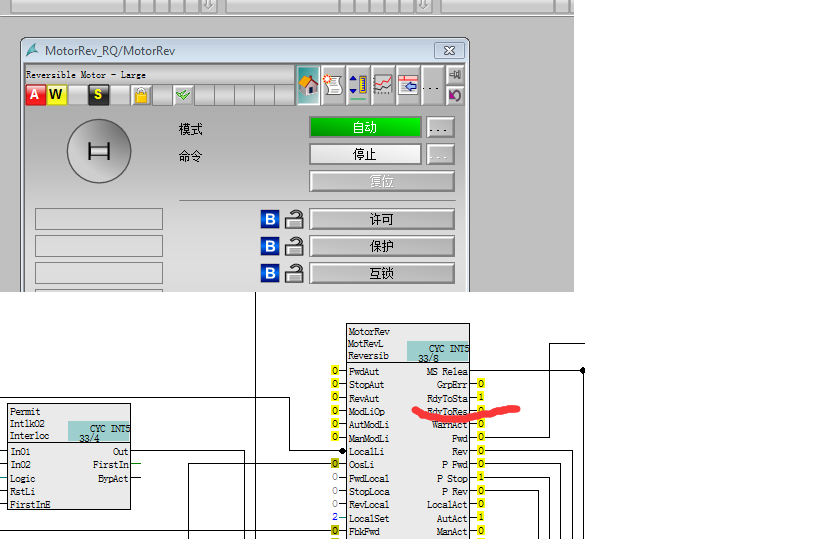Click the 复位 reset button

pyautogui.click(x=382, y=181)
